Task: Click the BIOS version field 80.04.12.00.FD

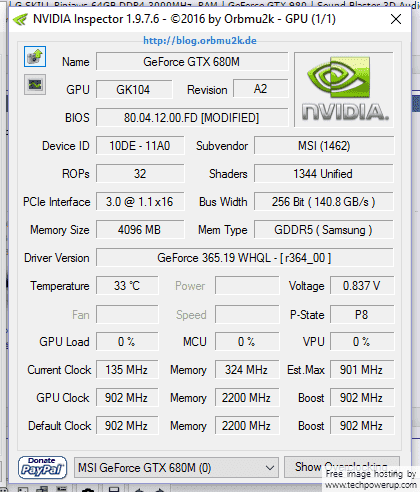Action: [192, 117]
